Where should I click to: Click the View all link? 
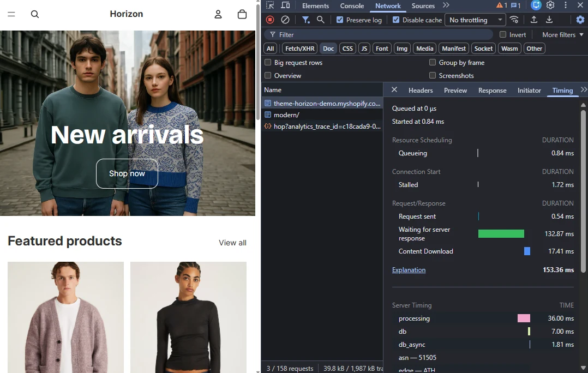[232, 243]
